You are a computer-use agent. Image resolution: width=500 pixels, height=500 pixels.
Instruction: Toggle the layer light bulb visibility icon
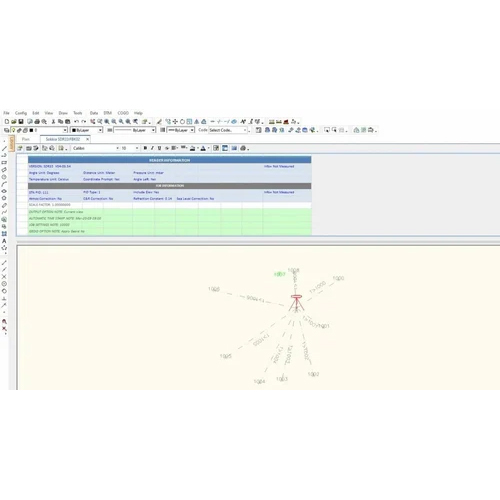[x=14, y=130]
